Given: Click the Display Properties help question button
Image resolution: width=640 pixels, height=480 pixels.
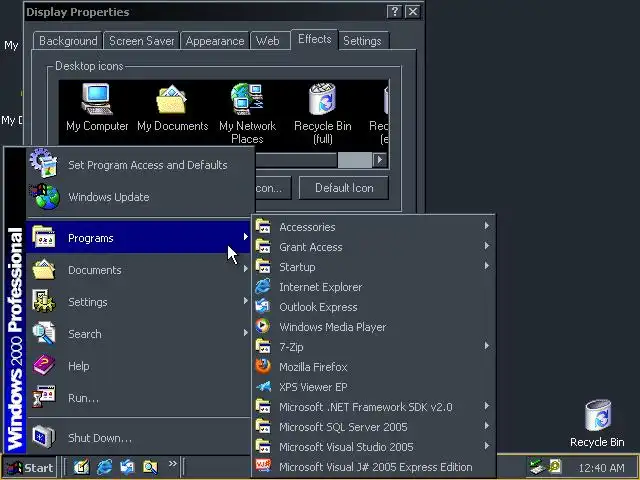Looking at the screenshot, I should tap(394, 12).
